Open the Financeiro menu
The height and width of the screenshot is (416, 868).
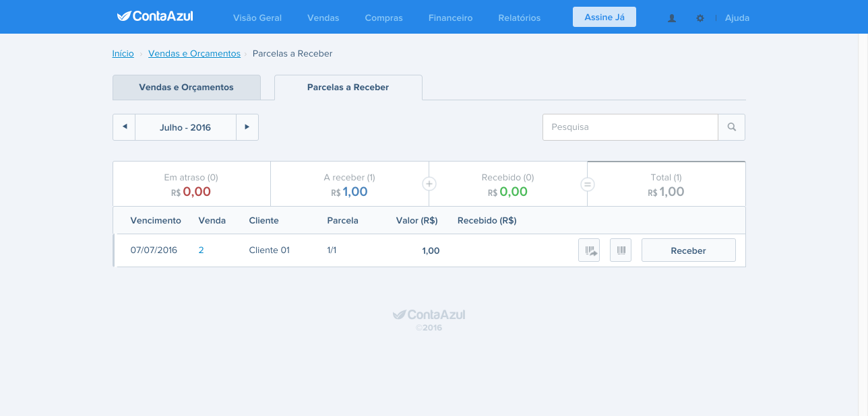click(x=450, y=18)
